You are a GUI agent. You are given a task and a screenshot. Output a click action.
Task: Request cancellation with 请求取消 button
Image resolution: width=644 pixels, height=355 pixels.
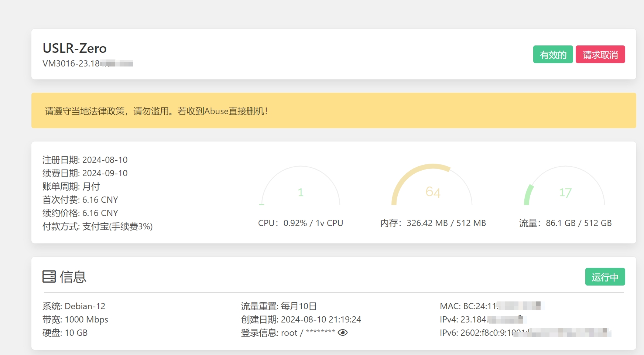[600, 55]
